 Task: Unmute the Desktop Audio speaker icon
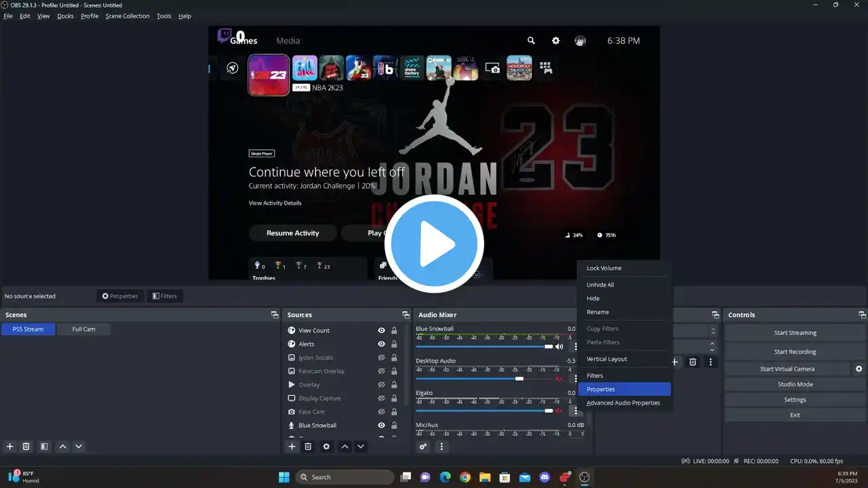coord(559,378)
